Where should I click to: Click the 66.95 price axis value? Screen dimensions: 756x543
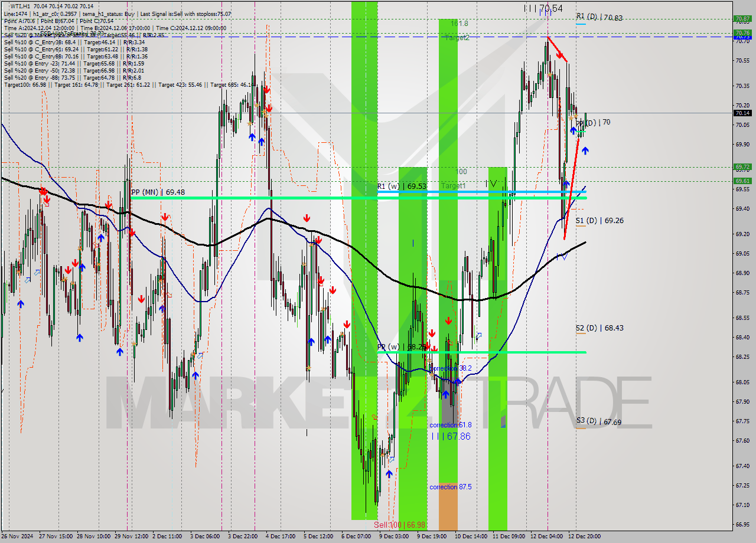click(742, 524)
